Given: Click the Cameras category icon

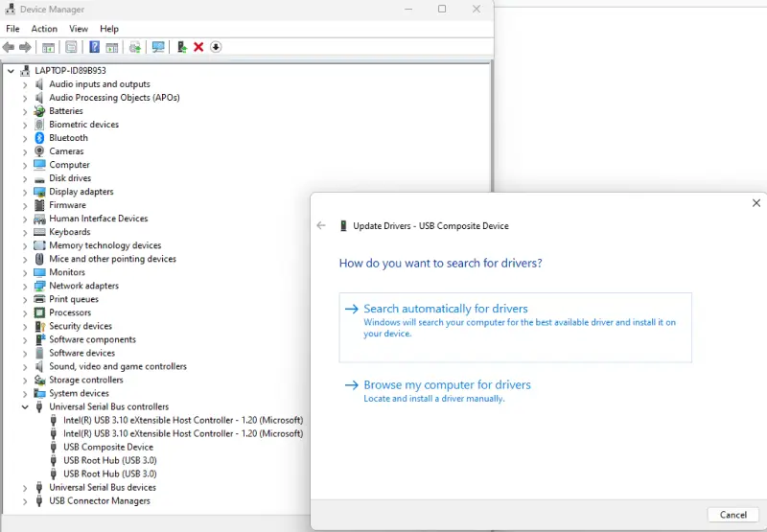Looking at the screenshot, I should pos(39,151).
